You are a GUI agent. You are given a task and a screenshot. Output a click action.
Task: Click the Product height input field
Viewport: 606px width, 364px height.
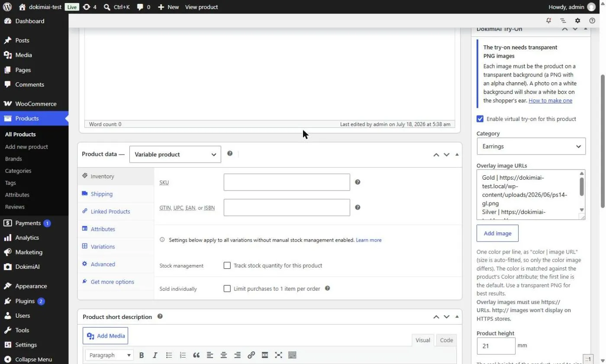click(x=496, y=346)
